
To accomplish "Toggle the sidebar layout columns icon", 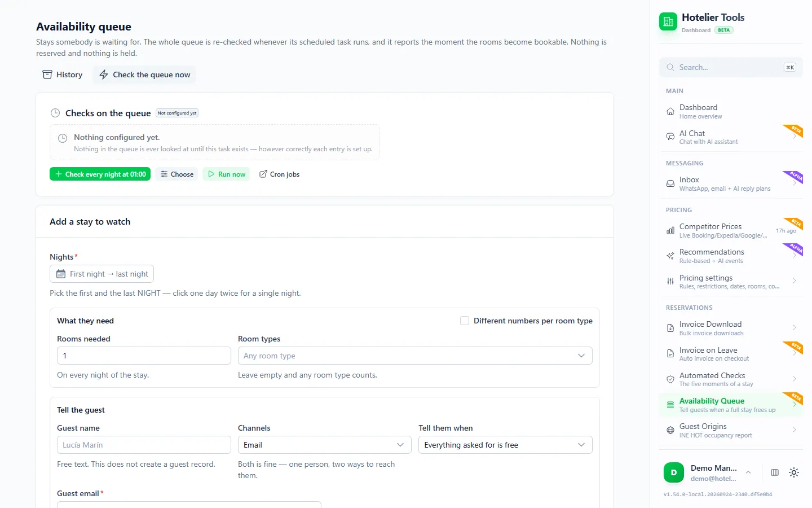I will (x=775, y=472).
